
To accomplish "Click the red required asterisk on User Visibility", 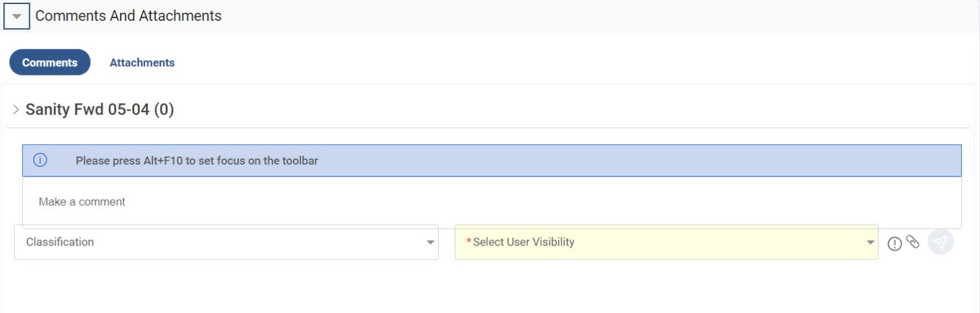I will click(x=469, y=241).
